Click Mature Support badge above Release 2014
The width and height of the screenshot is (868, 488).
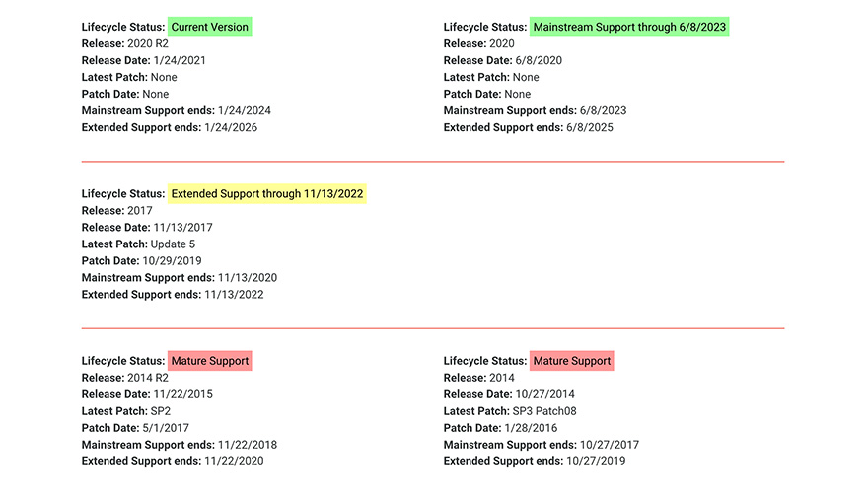click(572, 361)
